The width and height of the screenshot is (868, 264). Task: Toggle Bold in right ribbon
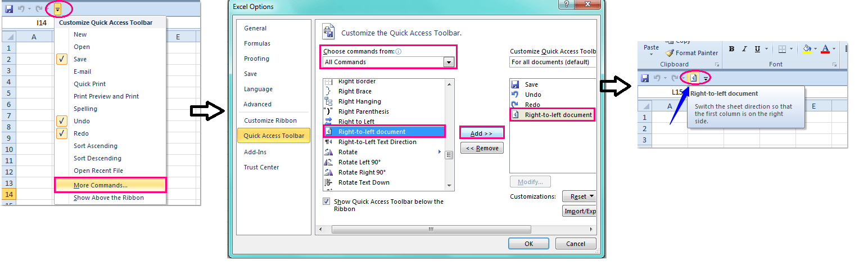(x=731, y=49)
